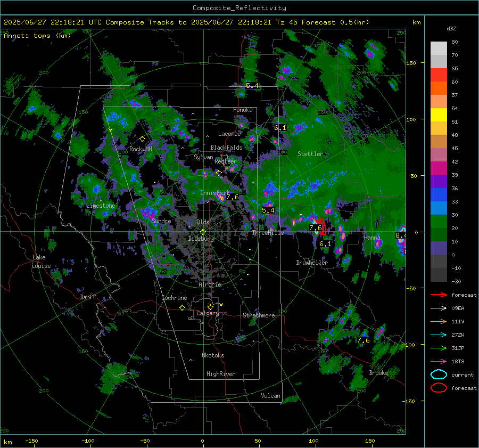Click the yellow diamond marker above Calgary
The height and width of the screenshot is (448, 479).
pyautogui.click(x=210, y=307)
